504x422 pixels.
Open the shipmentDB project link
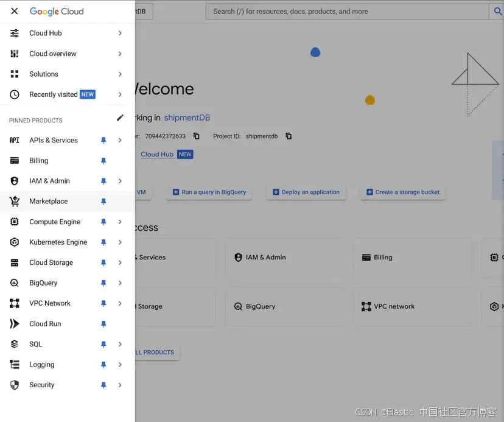pos(187,118)
